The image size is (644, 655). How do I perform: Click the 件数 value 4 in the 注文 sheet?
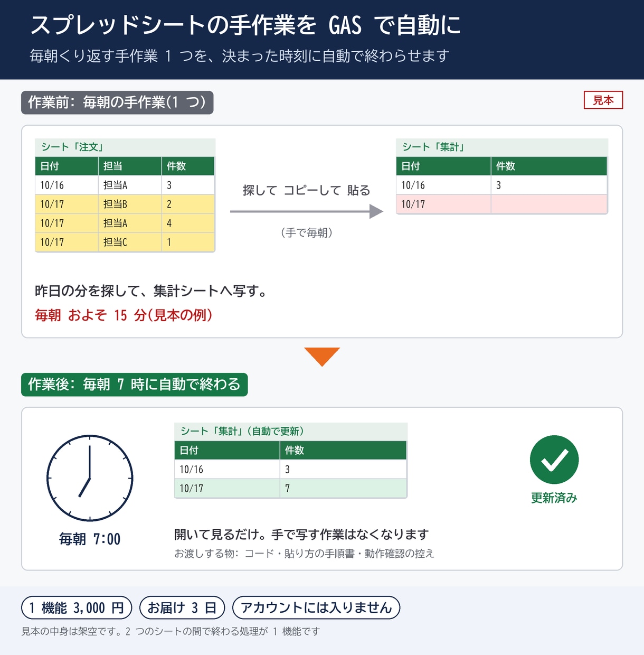[x=188, y=223]
